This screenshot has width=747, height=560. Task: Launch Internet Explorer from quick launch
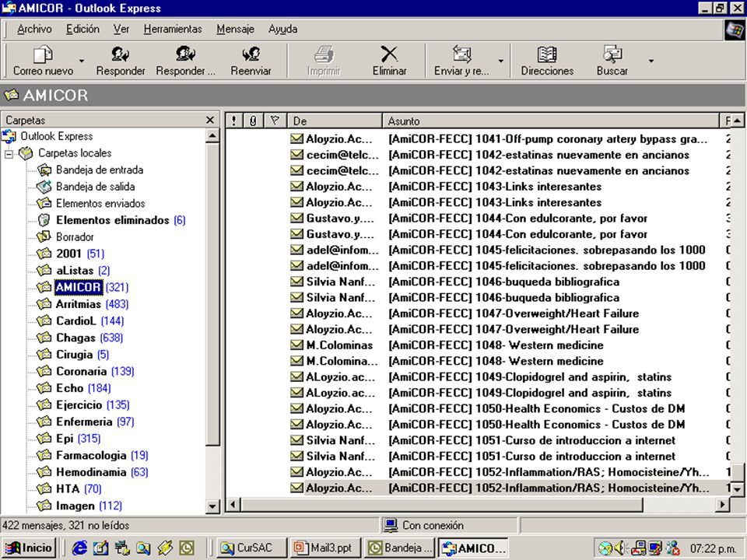[79, 548]
